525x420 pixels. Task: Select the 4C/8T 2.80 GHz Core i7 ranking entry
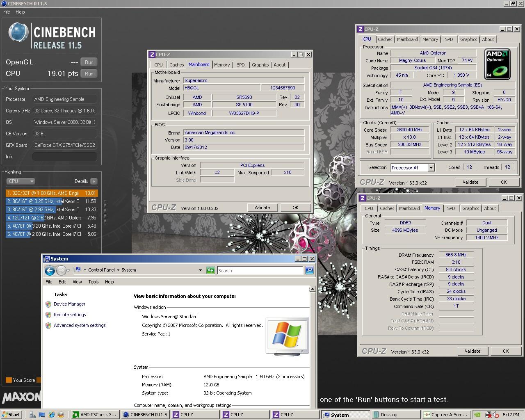(52, 234)
